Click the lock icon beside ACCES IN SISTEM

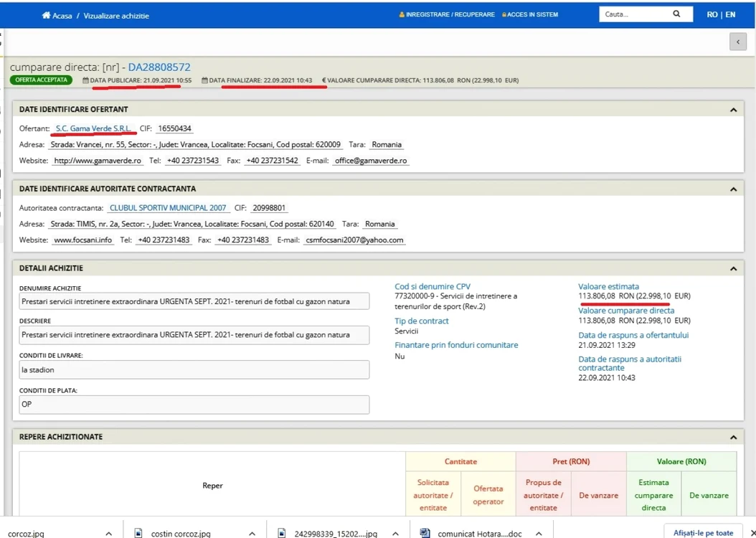504,15
